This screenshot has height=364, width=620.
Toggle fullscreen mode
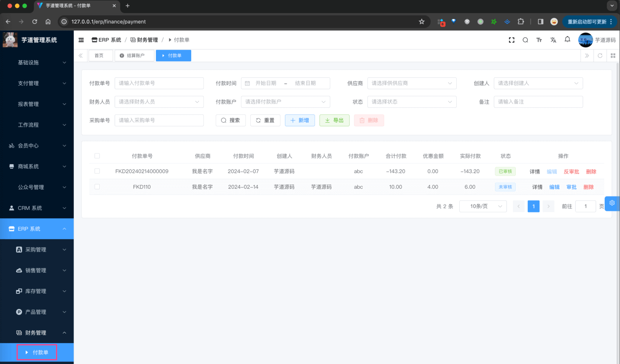pyautogui.click(x=511, y=40)
